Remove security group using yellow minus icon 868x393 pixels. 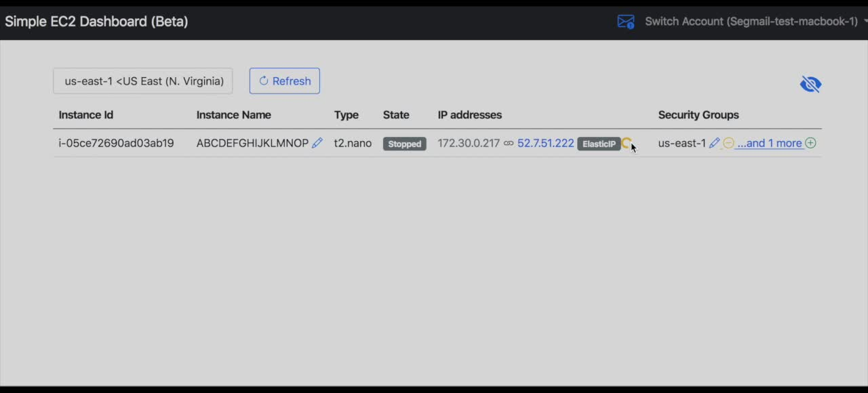[728, 143]
